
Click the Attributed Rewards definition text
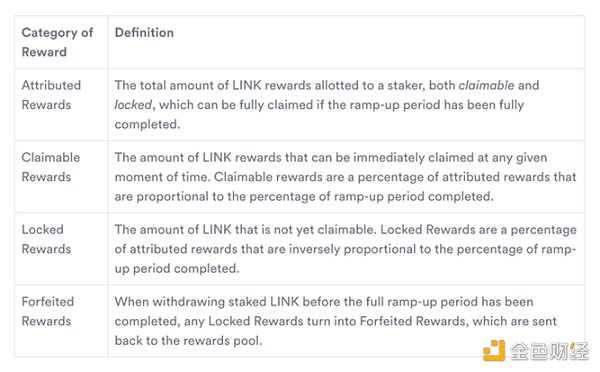pyautogui.click(x=327, y=104)
